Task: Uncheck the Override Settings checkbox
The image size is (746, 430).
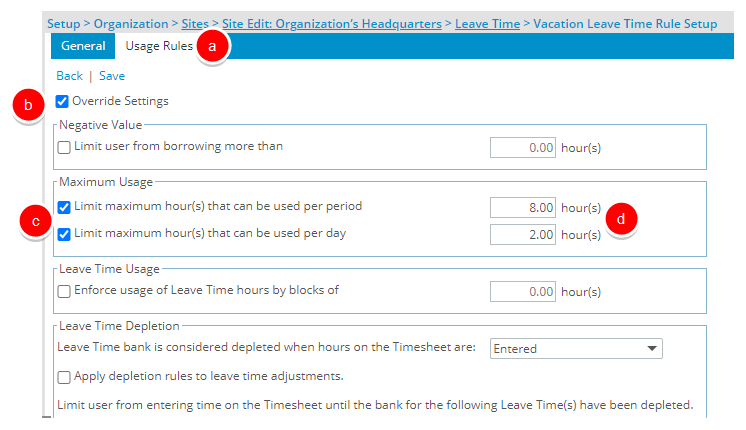Action: pos(64,101)
